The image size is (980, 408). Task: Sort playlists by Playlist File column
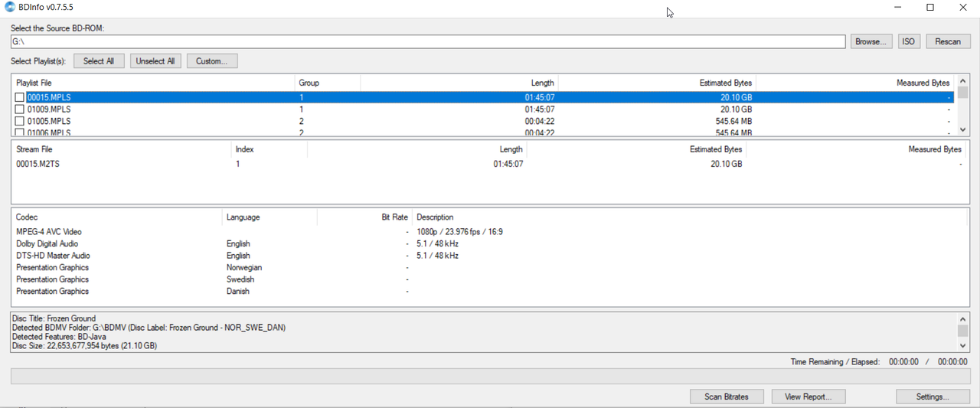pyautogui.click(x=153, y=83)
